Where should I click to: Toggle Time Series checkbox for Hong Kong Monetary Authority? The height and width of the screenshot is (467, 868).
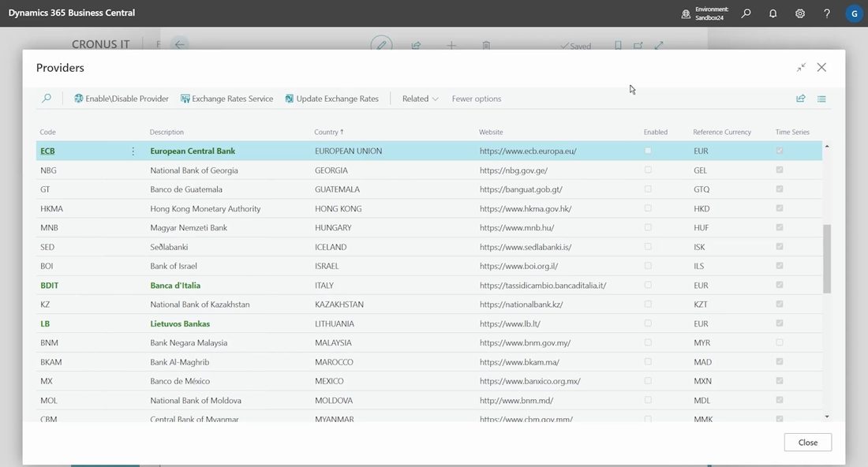(x=780, y=208)
